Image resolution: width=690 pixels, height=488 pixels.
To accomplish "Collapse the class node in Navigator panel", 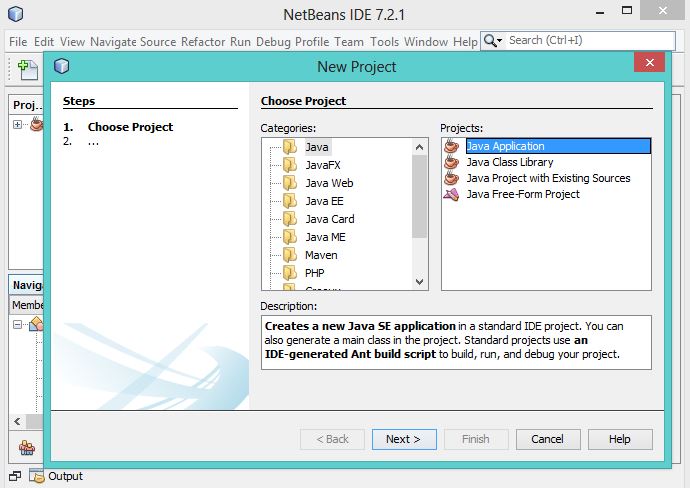I will tap(17, 325).
